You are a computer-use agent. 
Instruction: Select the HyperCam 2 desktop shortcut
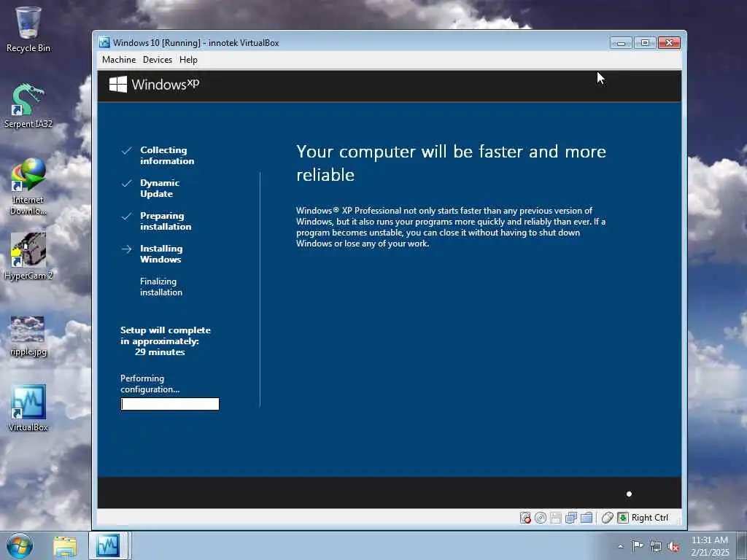pos(28,256)
